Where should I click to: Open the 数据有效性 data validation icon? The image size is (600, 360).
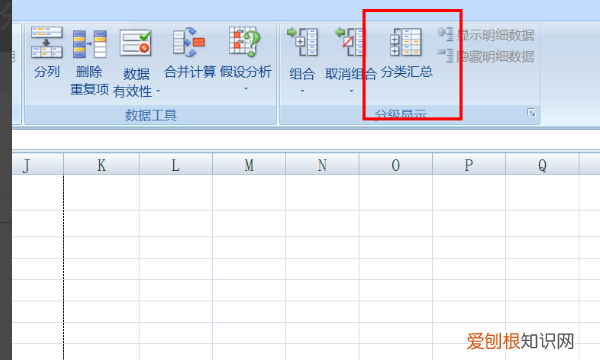135,43
